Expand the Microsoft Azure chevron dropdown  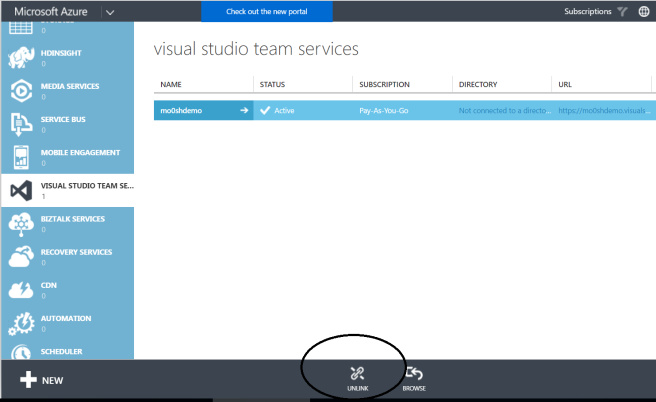(x=110, y=12)
